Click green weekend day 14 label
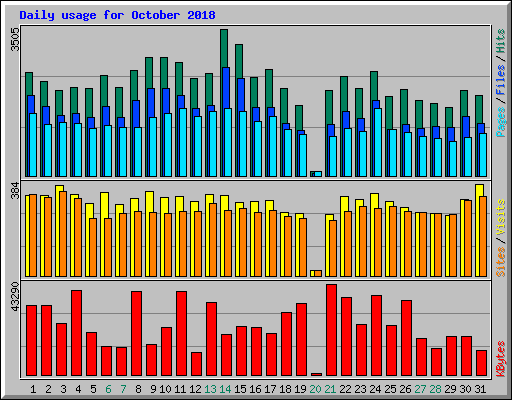Viewport: 512px width, 400px height. point(225,389)
